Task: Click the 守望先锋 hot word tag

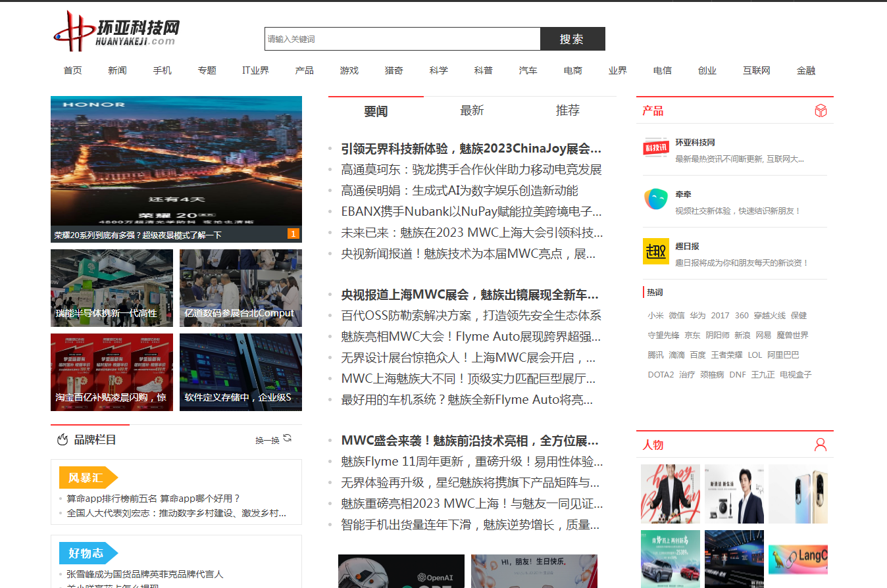Action: [x=663, y=335]
